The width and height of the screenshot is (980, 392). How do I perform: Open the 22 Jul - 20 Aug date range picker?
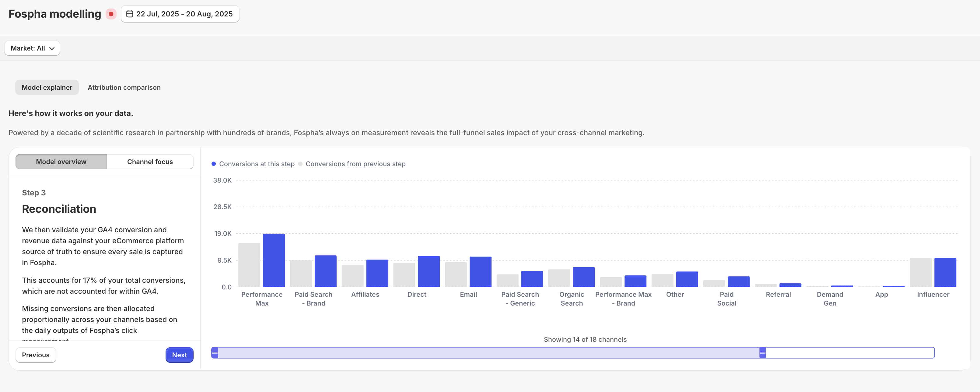[180, 14]
